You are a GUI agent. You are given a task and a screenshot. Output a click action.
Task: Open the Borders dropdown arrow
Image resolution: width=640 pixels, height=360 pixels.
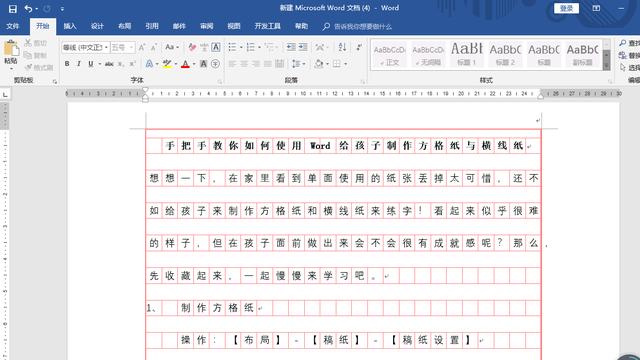click(346, 64)
